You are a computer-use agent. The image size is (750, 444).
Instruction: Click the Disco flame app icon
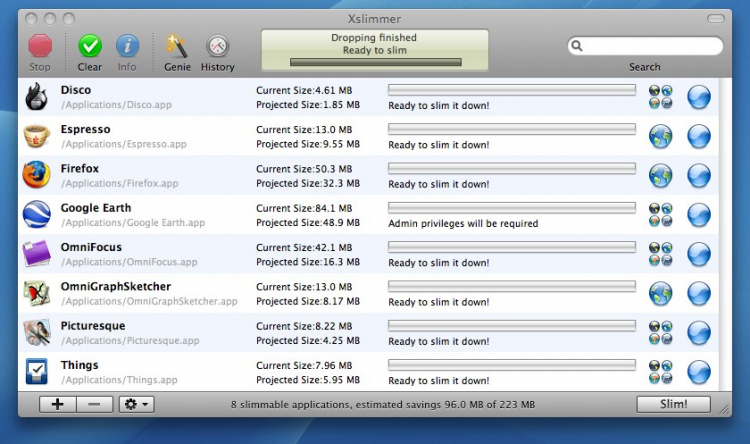click(x=36, y=97)
